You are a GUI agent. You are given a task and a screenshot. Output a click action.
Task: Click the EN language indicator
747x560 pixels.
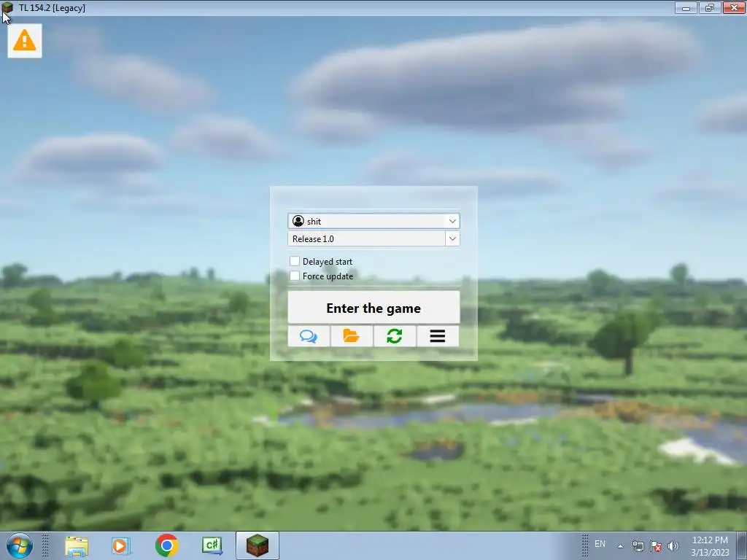pos(600,544)
